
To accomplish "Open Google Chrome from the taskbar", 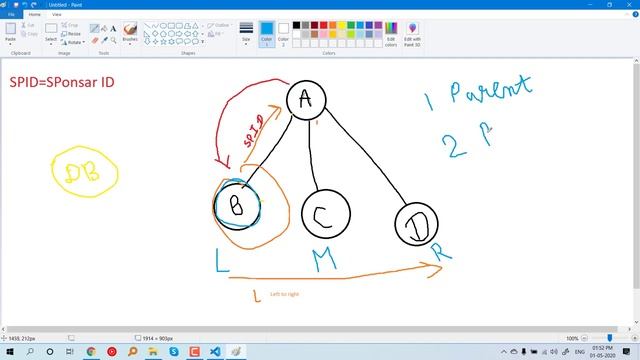I will click(91, 351).
